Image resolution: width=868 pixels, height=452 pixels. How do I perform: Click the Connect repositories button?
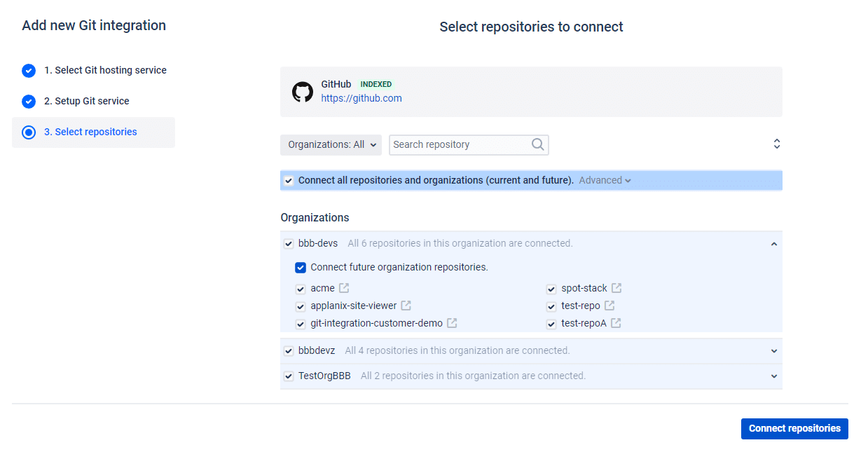pyautogui.click(x=794, y=429)
